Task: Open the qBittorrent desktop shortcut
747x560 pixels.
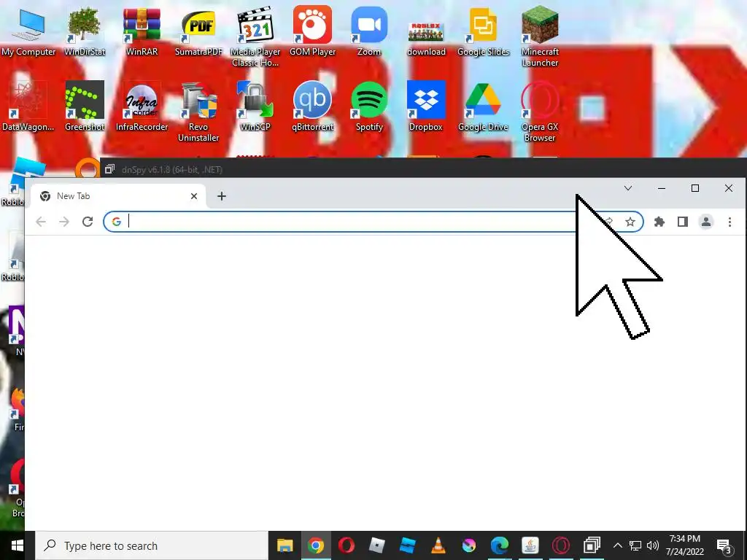Action: [x=312, y=106]
